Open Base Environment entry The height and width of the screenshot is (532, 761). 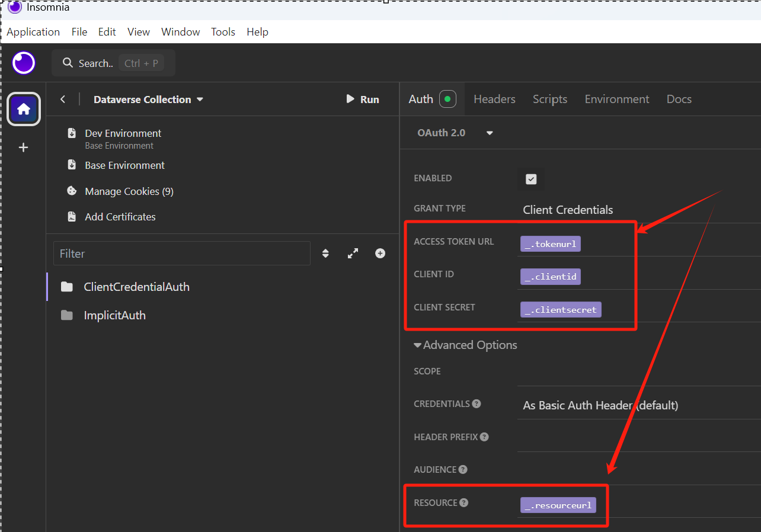tap(125, 165)
